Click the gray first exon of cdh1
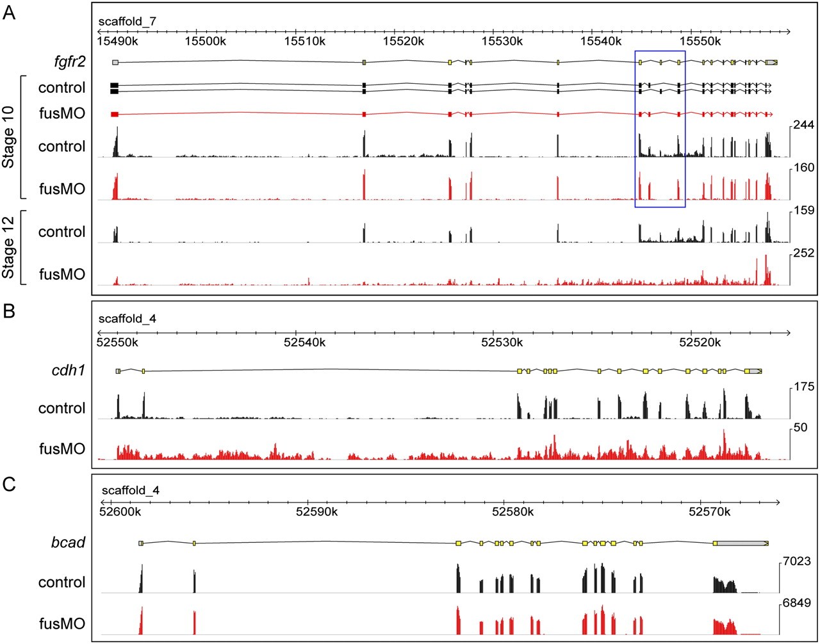This screenshot has height=644, width=820. 118,371
